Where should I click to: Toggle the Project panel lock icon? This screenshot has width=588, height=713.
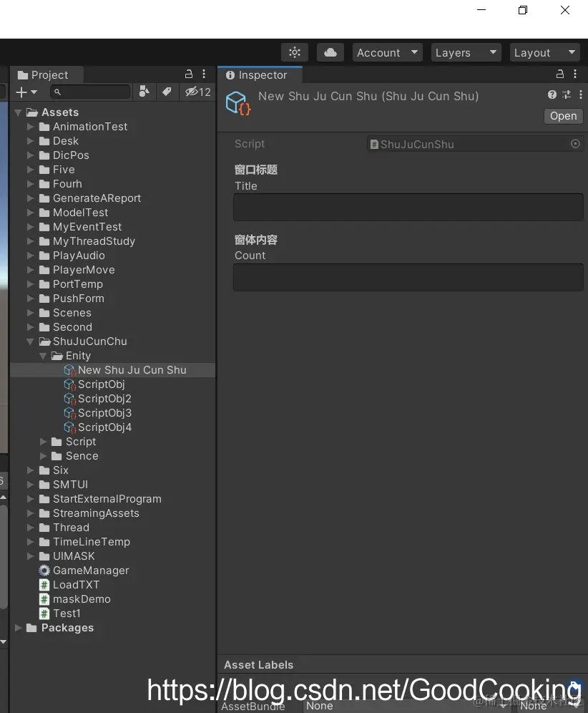point(189,74)
